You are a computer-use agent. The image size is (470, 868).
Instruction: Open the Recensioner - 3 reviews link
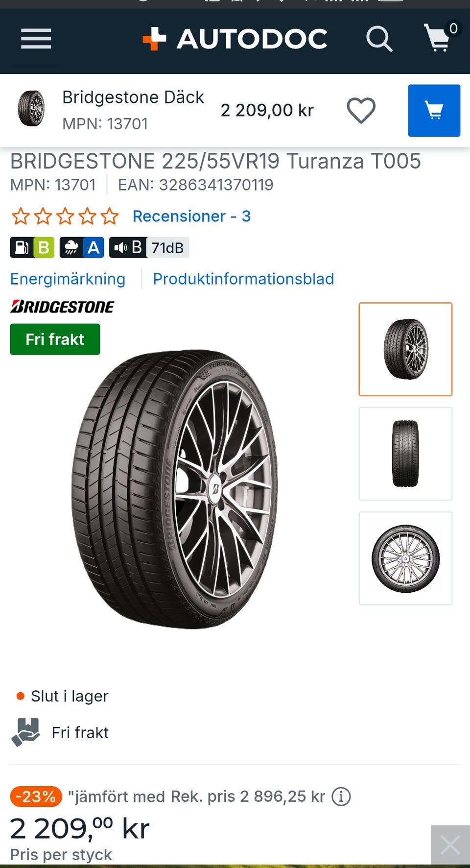191,216
